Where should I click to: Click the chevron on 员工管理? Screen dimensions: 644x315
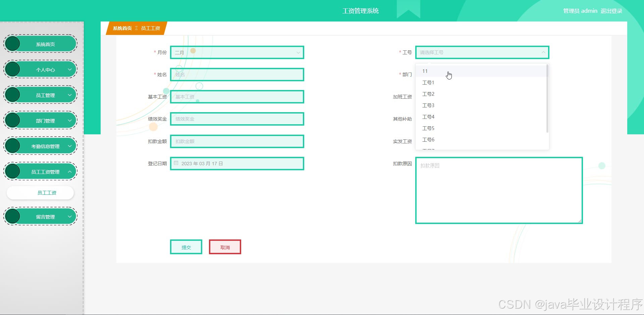(x=70, y=95)
